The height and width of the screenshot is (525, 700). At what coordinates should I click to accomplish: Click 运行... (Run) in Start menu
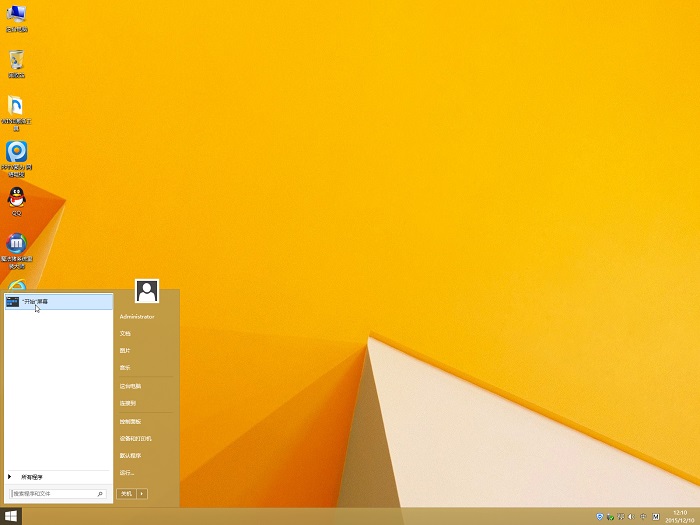[x=127, y=472]
